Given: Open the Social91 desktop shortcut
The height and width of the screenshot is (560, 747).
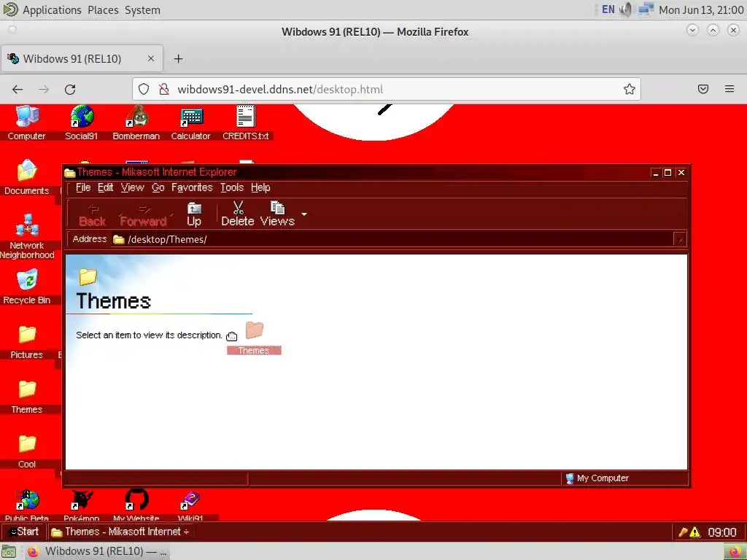Looking at the screenshot, I should pyautogui.click(x=82, y=122).
